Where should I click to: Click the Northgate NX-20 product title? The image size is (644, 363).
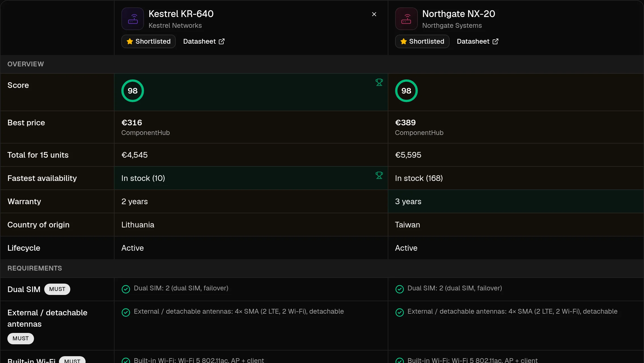(459, 14)
